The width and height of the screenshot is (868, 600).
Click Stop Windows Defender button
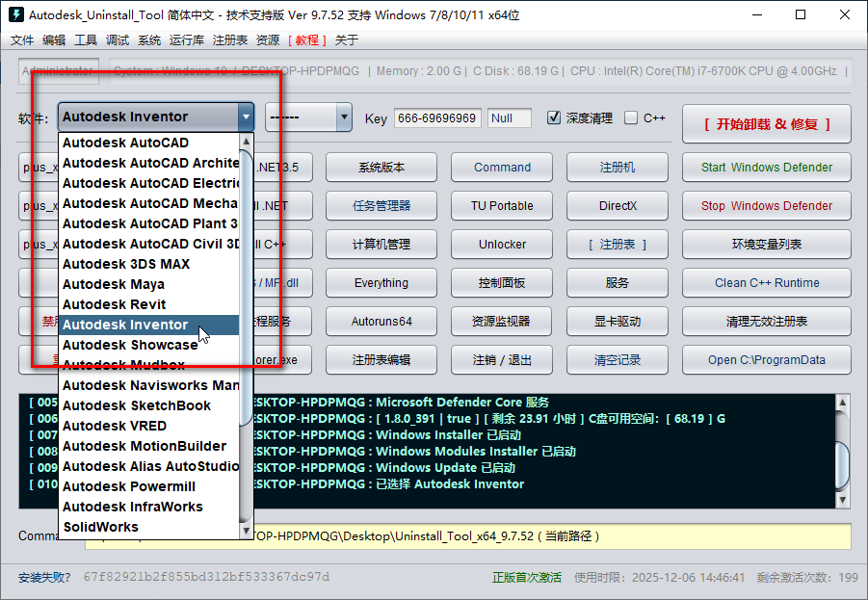click(767, 206)
